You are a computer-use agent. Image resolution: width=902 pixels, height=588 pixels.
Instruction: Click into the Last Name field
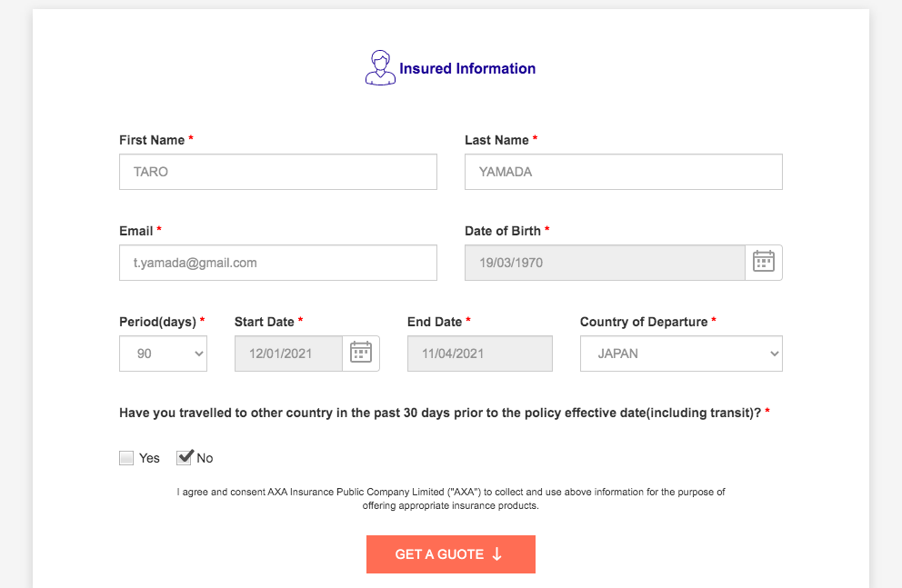click(x=623, y=172)
